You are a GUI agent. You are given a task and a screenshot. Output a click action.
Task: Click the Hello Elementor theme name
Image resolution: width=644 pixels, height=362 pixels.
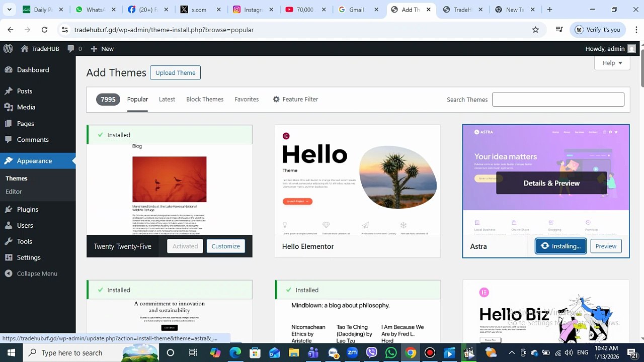[308, 246]
